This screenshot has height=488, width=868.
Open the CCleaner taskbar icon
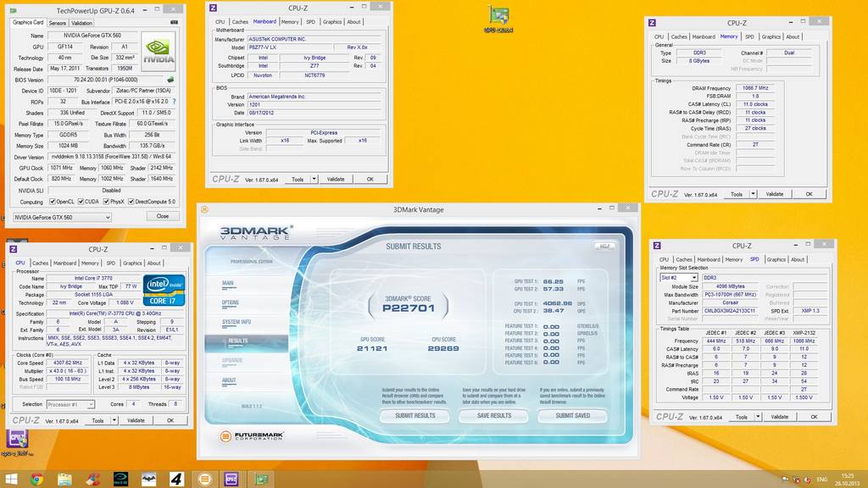(x=93, y=480)
